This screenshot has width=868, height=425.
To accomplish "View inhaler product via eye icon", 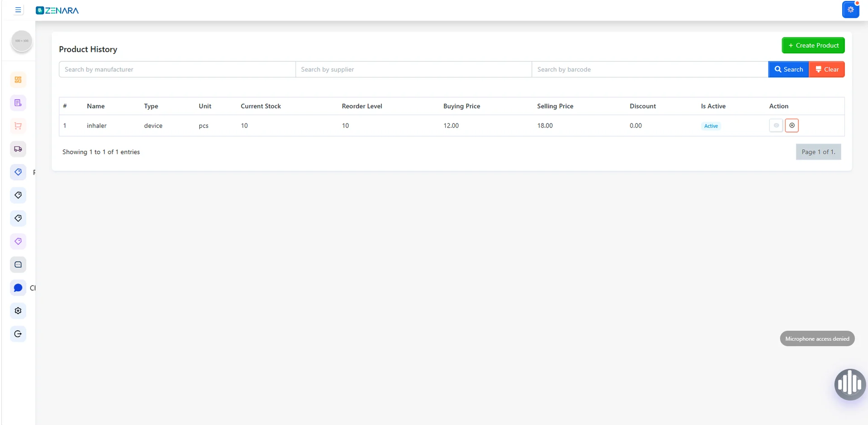I will pyautogui.click(x=776, y=125).
